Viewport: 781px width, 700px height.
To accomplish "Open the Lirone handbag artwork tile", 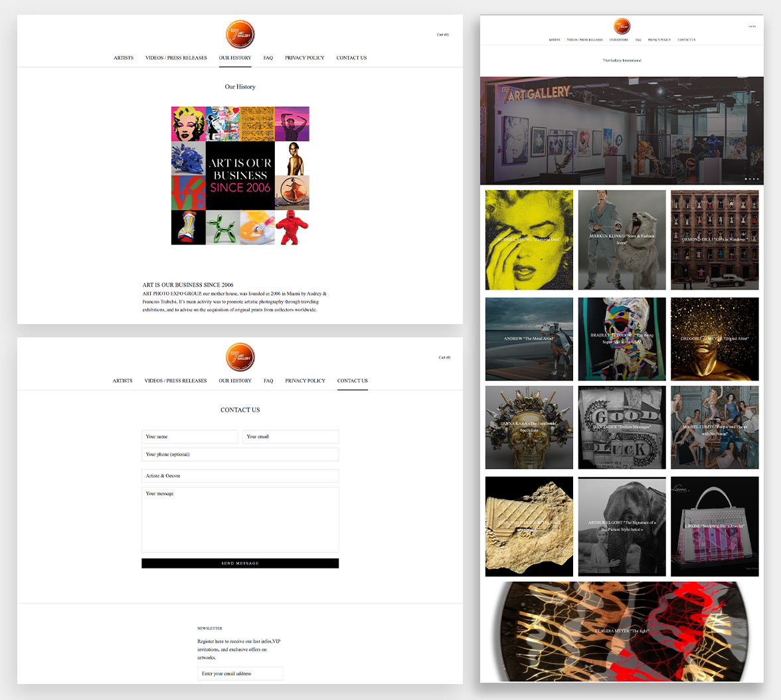I will click(715, 526).
